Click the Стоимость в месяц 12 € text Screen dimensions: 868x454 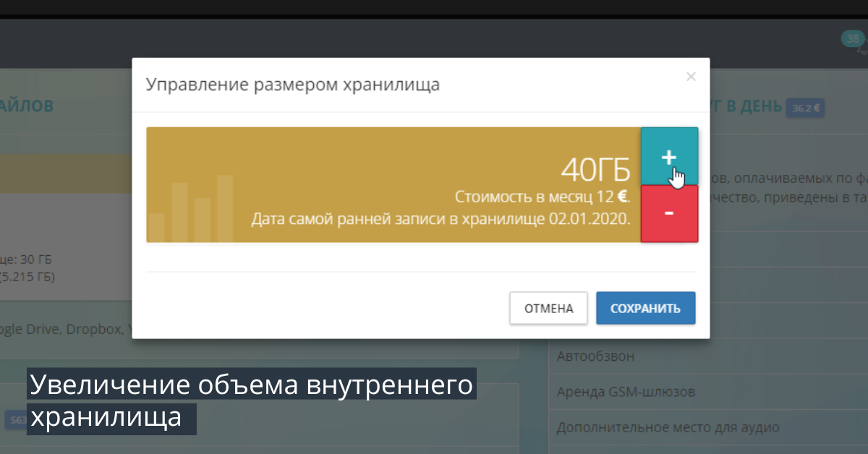pos(542,196)
